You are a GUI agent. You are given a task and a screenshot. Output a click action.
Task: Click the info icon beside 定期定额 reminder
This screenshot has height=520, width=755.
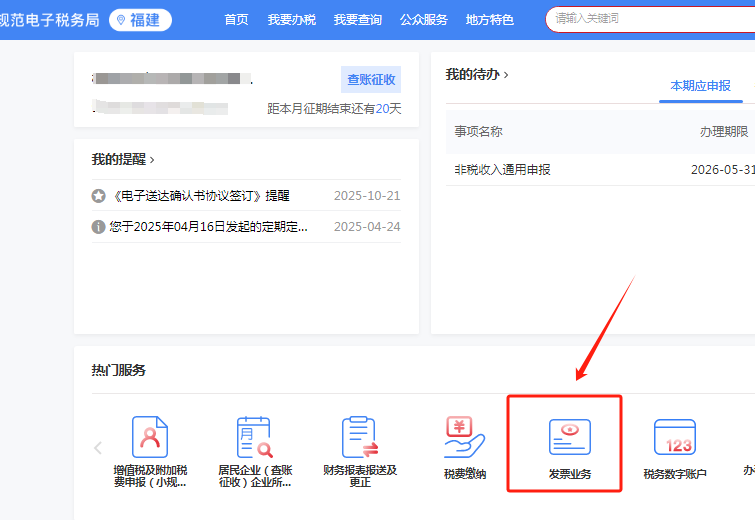click(98, 227)
